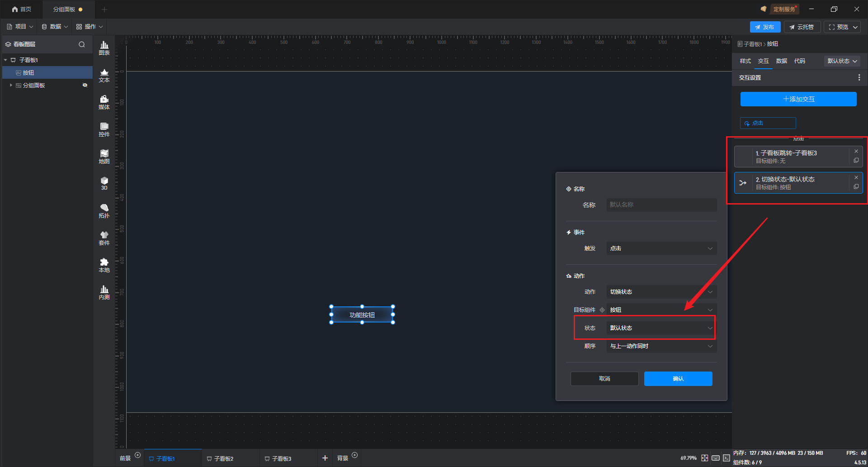This screenshot has width=868, height=467.
Task: Delete the 子看板跳转-子看板3 interaction
Action: pyautogui.click(x=856, y=151)
